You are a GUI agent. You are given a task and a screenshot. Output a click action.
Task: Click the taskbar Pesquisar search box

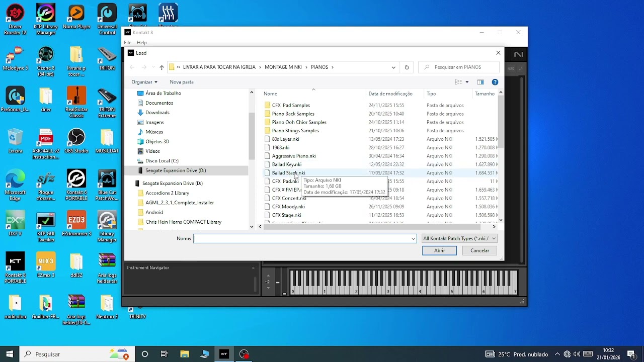pos(77,354)
